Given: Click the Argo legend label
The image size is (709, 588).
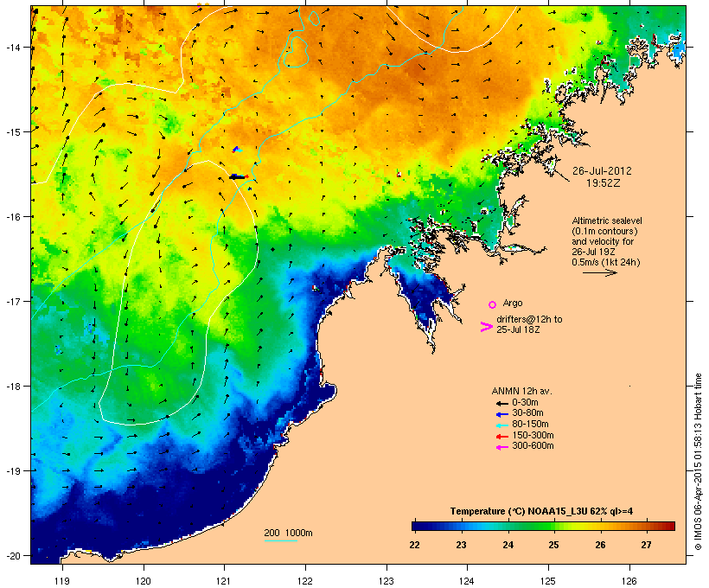Looking at the screenshot, I should pos(513,303).
